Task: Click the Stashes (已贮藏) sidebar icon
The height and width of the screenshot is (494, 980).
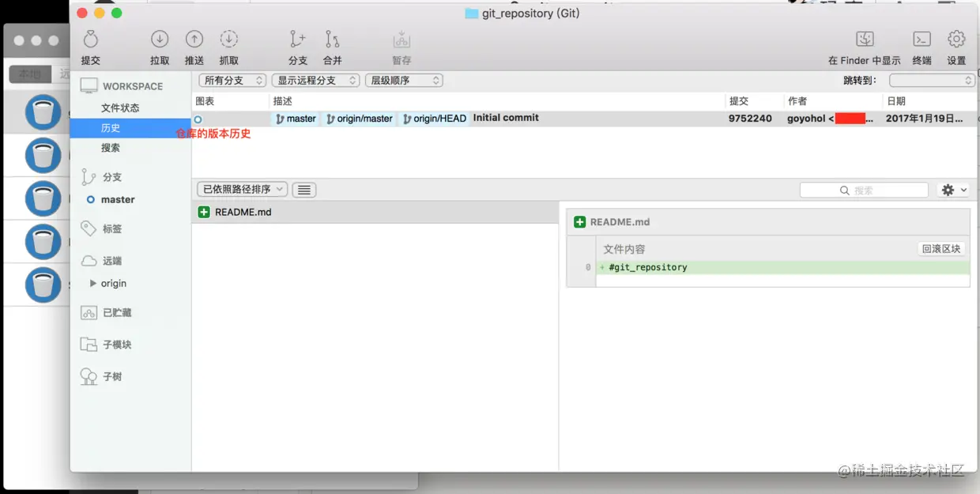Action: (89, 312)
